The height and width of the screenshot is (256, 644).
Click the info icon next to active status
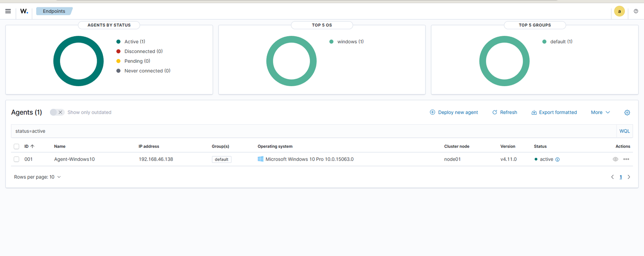[557, 159]
